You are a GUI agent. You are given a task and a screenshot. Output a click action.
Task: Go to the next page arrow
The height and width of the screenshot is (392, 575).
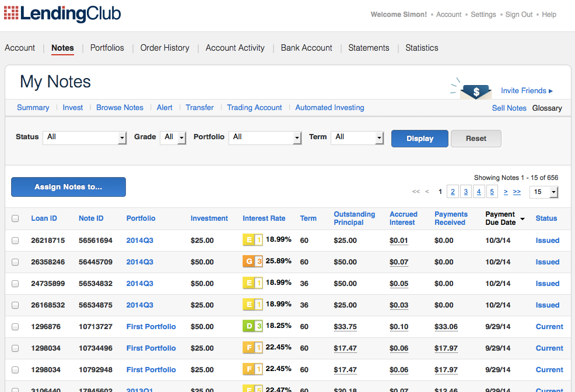[505, 192]
